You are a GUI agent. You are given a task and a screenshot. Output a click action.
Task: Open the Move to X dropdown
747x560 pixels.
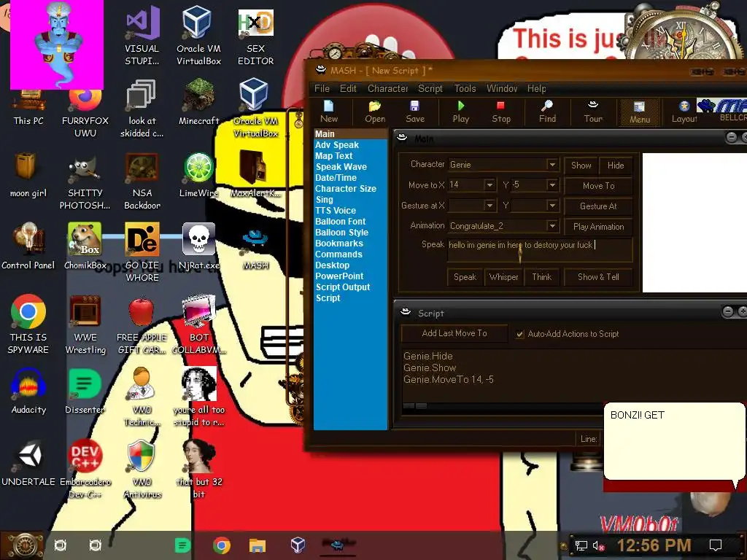[x=489, y=184]
